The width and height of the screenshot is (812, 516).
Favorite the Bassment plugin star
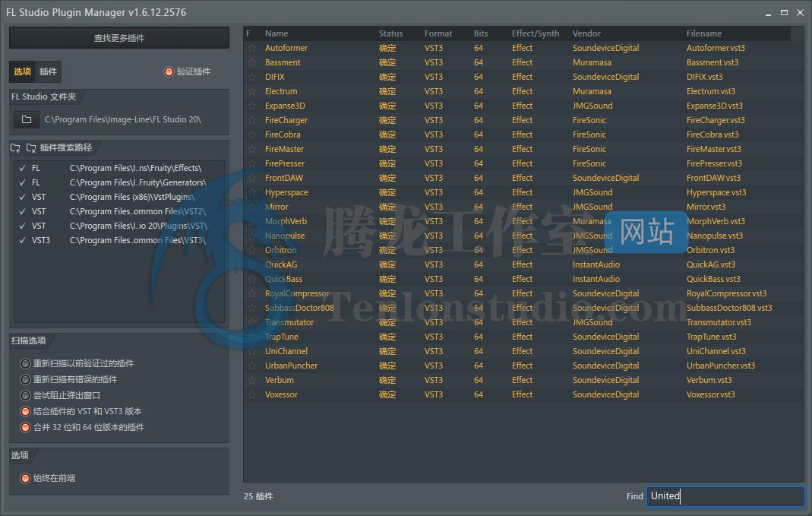tap(251, 62)
